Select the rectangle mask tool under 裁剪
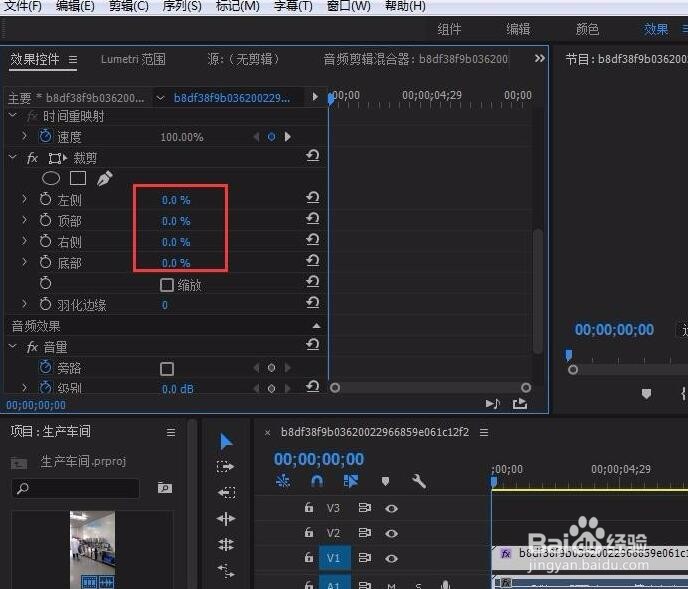Viewport: 688px width, 589px height. (x=78, y=178)
